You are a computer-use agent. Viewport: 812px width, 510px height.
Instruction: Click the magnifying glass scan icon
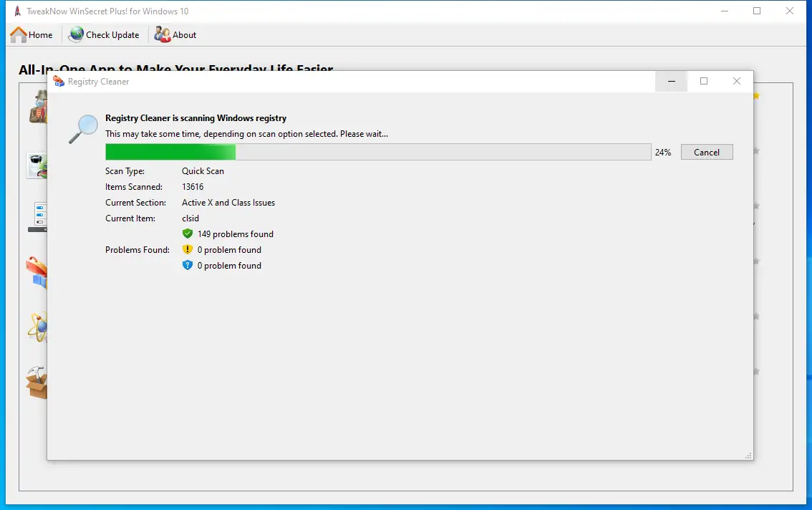point(83,128)
